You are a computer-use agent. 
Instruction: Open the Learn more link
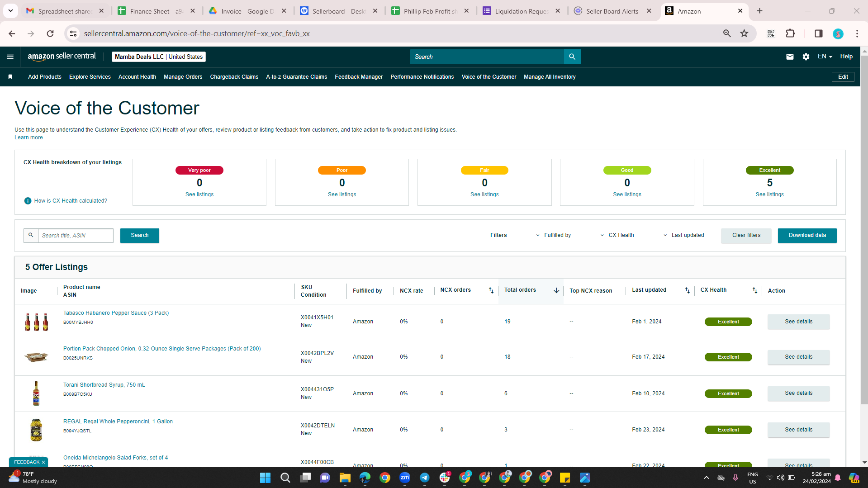[28, 137]
